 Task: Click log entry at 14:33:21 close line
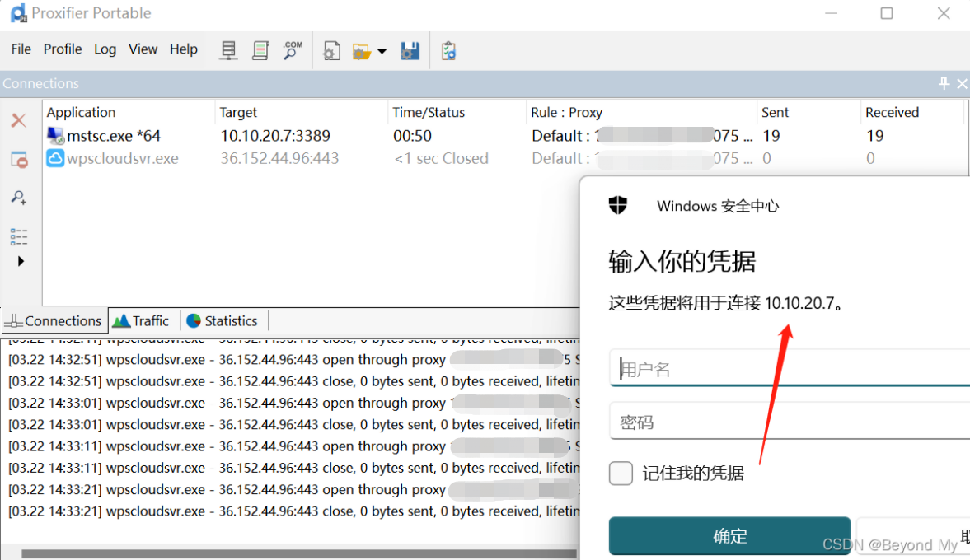[294, 511]
